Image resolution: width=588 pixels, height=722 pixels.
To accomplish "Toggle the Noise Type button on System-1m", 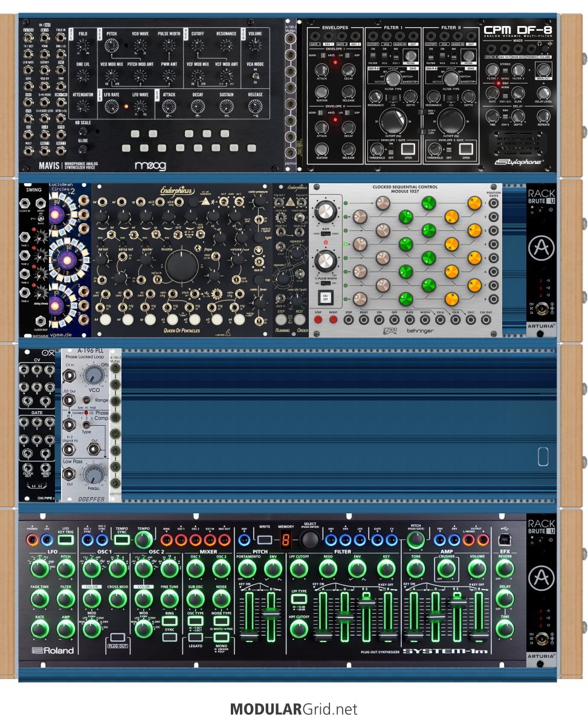I will coord(221,621).
